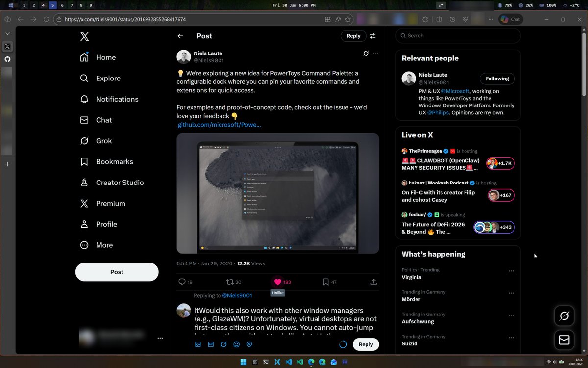The image size is (588, 368).
Task: Click Grok enhance icon in reply composer
Action: (x=223, y=344)
